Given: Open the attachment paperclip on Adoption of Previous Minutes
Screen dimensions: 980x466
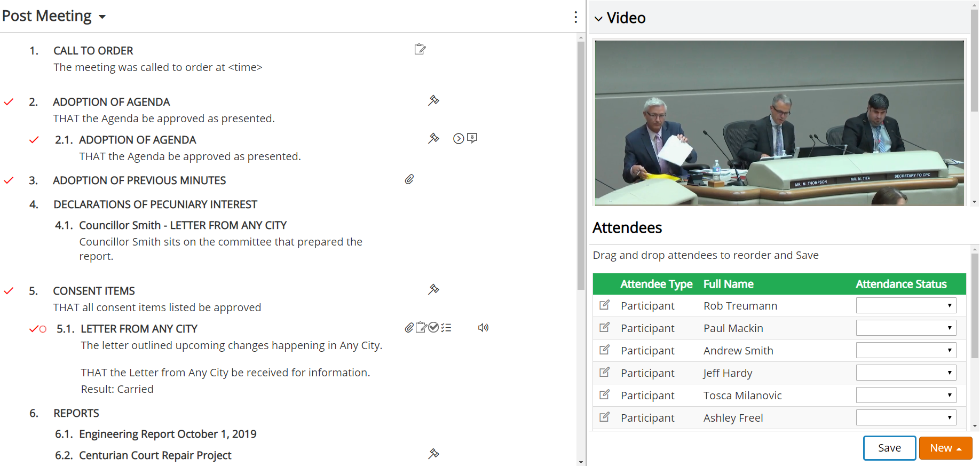Looking at the screenshot, I should (x=409, y=179).
